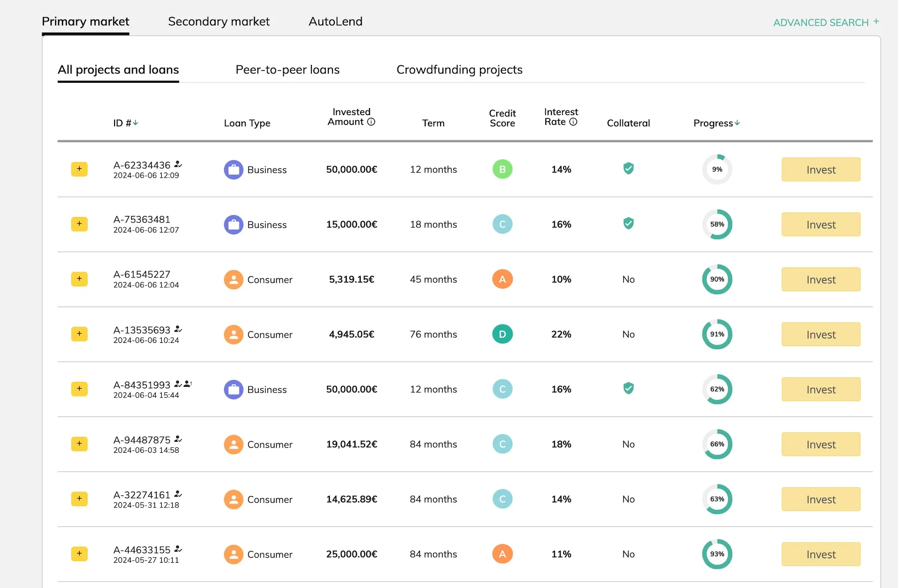
Task: Expand details for loan A-94487875
Action: coord(79,444)
